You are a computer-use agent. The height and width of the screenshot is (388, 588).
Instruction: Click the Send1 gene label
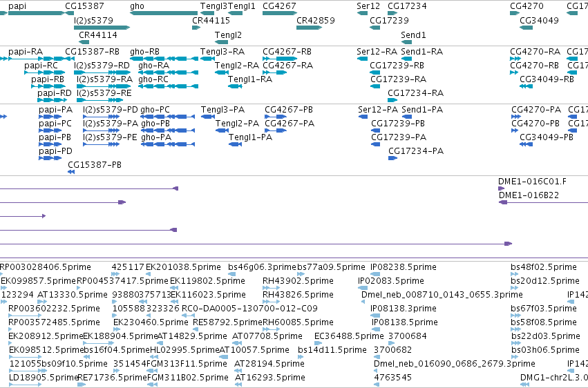(x=413, y=35)
